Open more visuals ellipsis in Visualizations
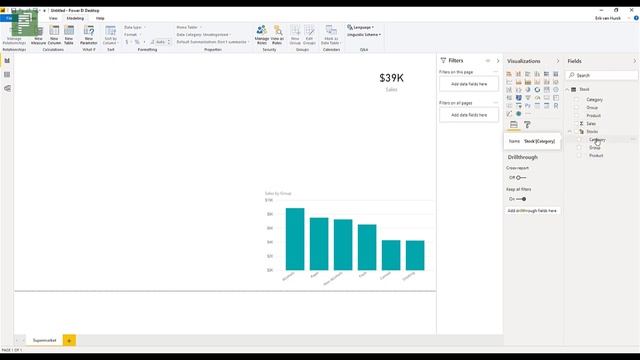The height and width of the screenshot is (360, 640). [x=528, y=114]
